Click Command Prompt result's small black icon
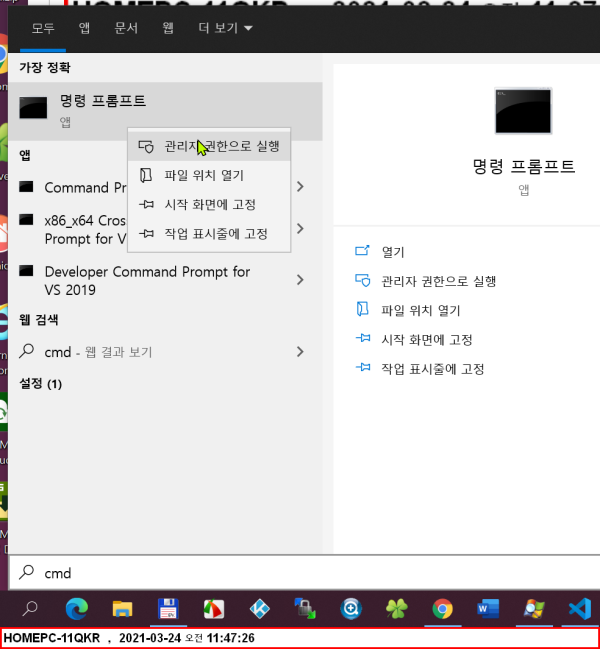The height and width of the screenshot is (649, 600). point(26,187)
